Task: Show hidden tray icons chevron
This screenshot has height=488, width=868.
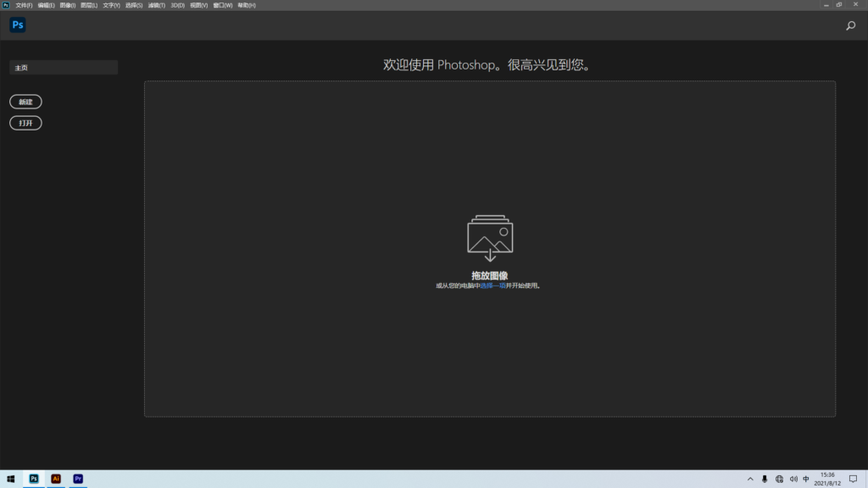Action: pyautogui.click(x=750, y=480)
